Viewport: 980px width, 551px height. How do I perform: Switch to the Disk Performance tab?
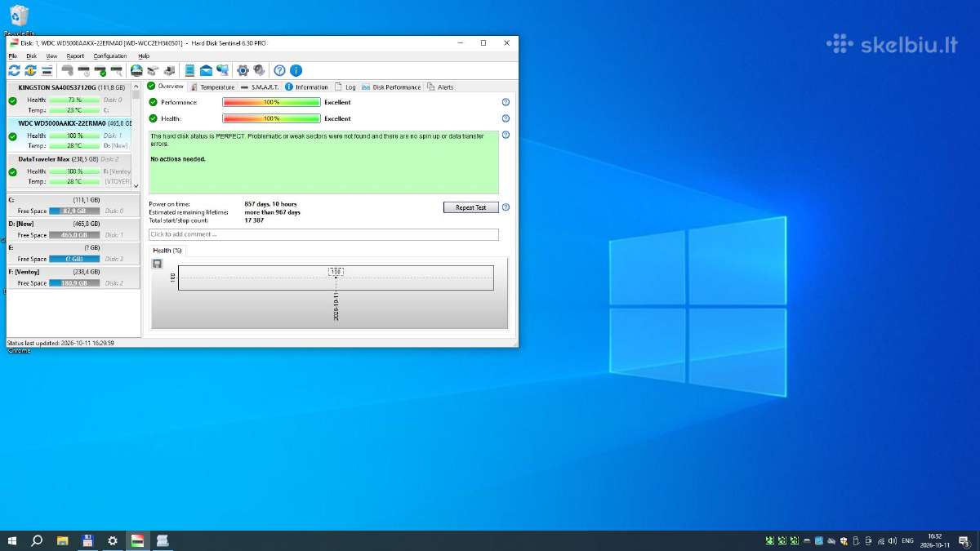tap(391, 87)
